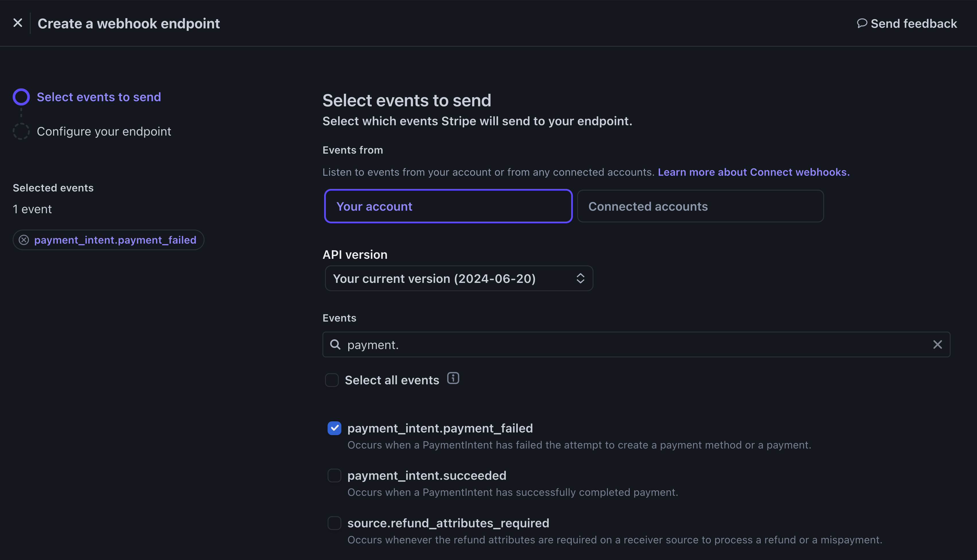977x560 pixels.
Task: Open Learn more about Connect webhooks link
Action: [x=753, y=172]
